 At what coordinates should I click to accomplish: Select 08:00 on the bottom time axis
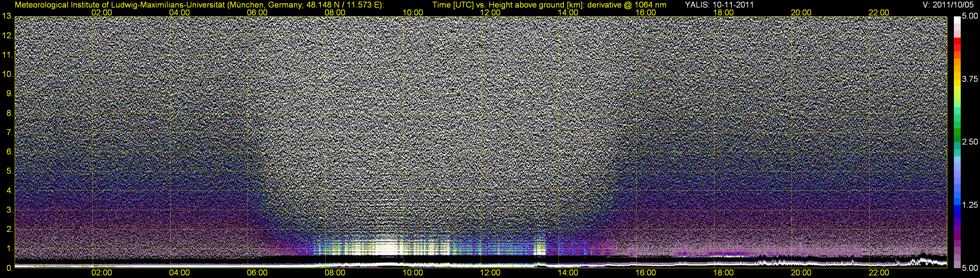pos(335,273)
